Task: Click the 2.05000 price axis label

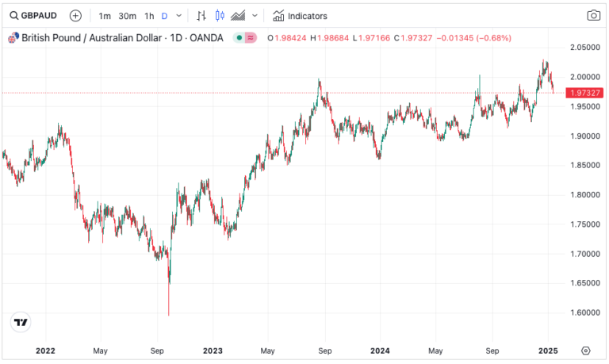Action: [585, 48]
